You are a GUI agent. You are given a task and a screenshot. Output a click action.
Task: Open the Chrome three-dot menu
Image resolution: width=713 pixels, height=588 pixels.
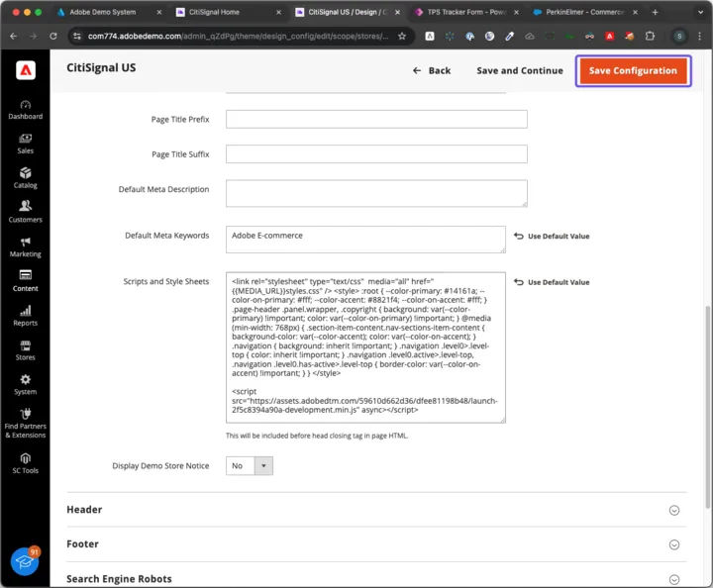pos(700,36)
